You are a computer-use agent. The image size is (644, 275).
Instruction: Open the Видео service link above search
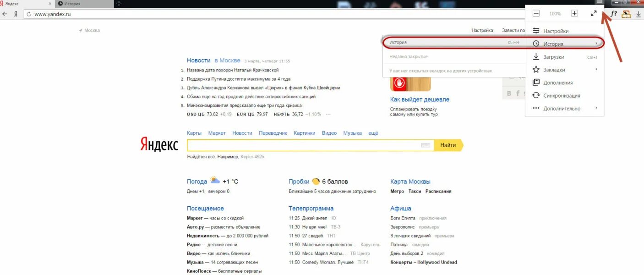click(x=329, y=133)
